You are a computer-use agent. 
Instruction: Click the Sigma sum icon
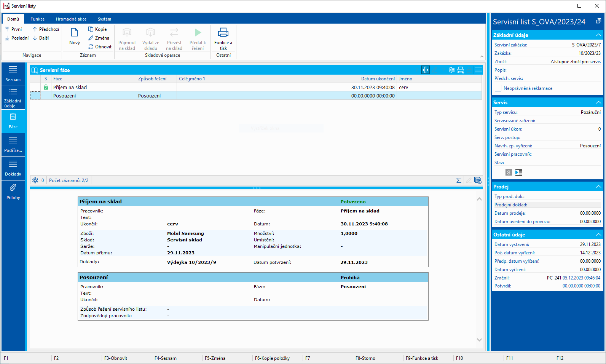point(459,180)
